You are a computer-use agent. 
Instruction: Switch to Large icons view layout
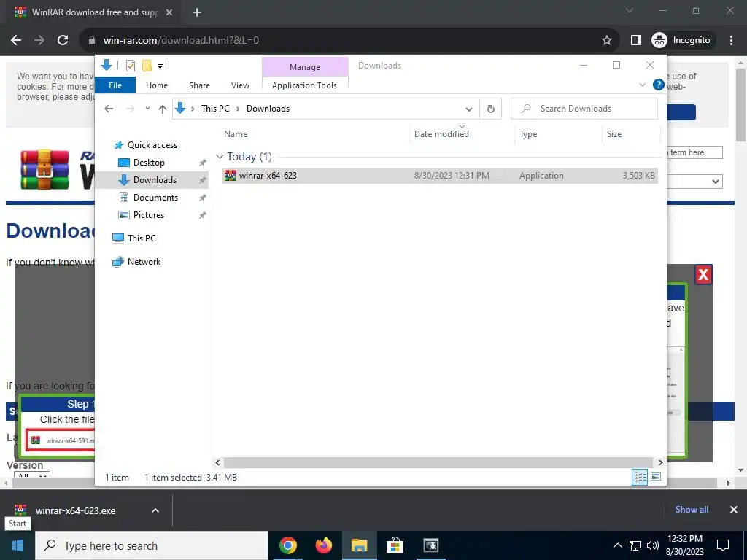coord(656,477)
